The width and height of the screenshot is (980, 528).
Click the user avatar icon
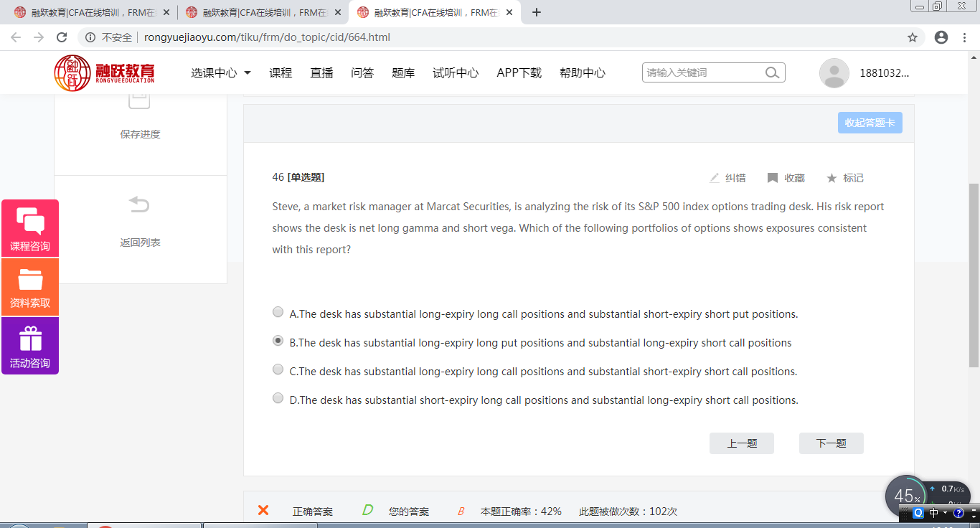point(834,73)
